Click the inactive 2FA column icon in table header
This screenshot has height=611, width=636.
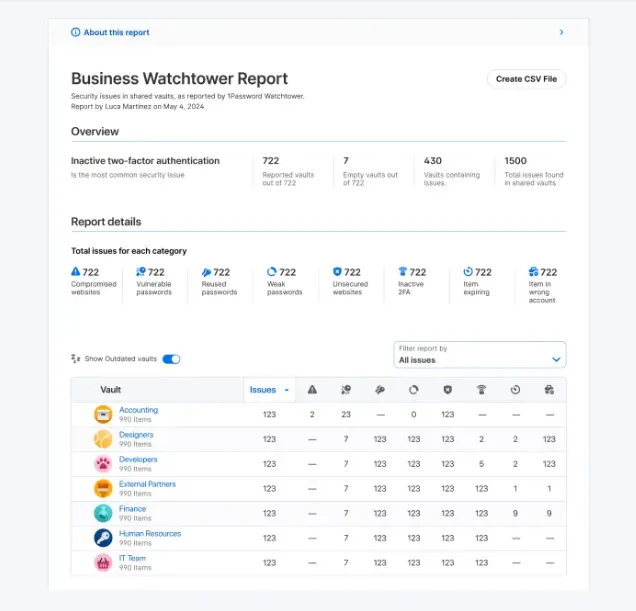click(481, 390)
